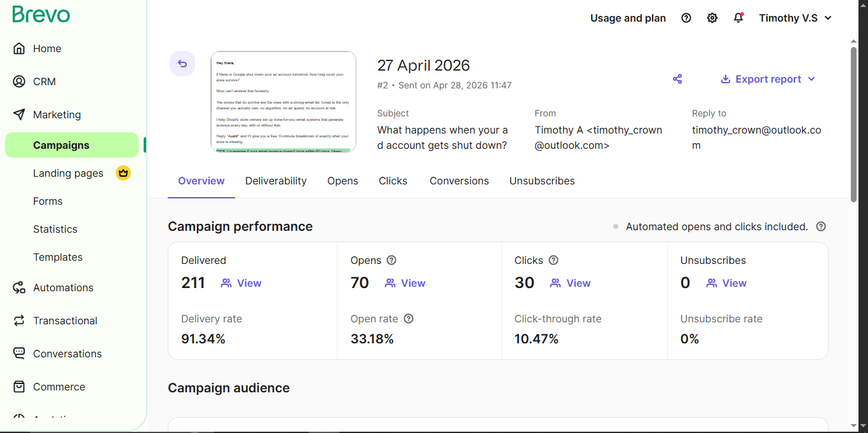Click the info icon next to Clicks
868x433 pixels.
[x=553, y=260]
